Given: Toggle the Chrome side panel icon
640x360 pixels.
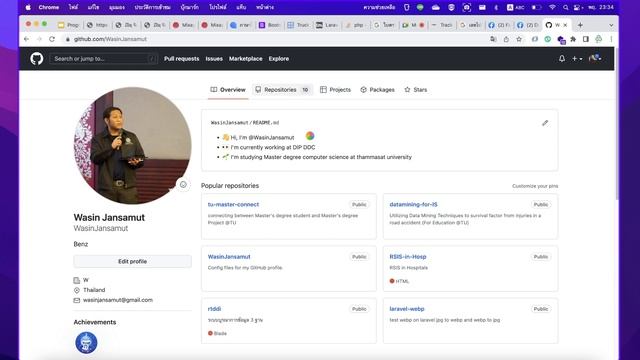Looking at the screenshot, I should pyautogui.click(x=586, y=39).
